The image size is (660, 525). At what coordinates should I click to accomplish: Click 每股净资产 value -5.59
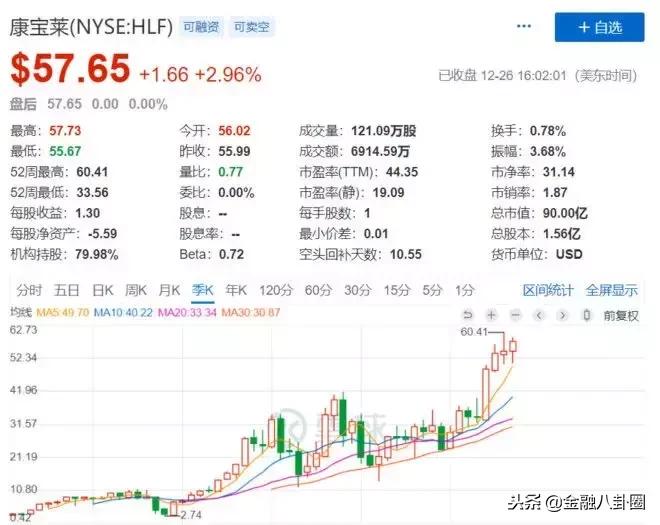coord(103,234)
